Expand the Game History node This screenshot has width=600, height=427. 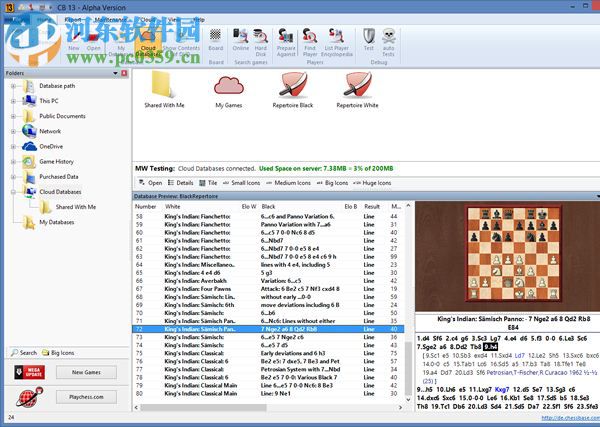13,161
